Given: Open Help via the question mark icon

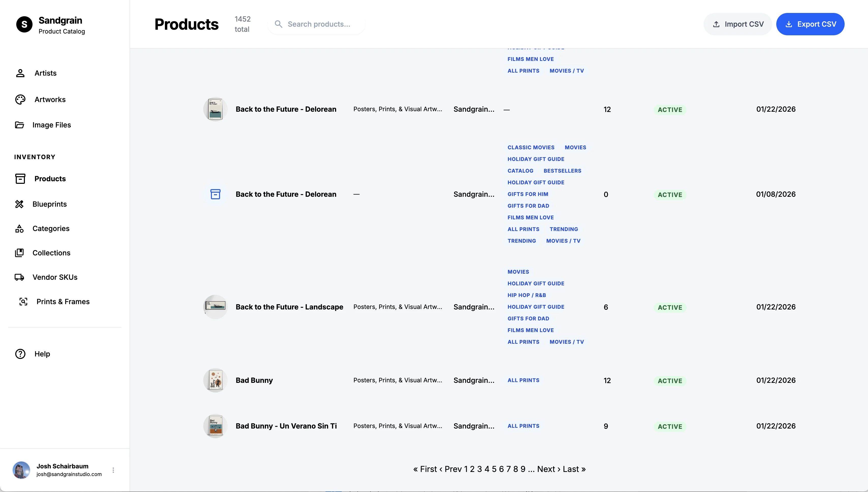Looking at the screenshot, I should pos(20,354).
